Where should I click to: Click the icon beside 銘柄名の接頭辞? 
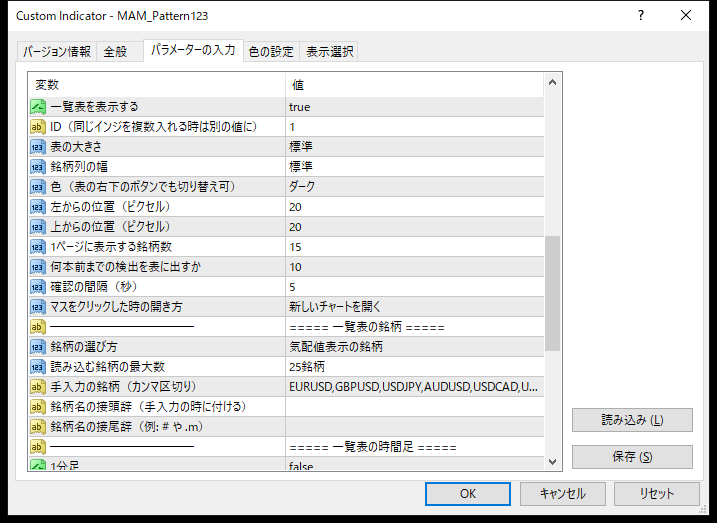coord(38,407)
